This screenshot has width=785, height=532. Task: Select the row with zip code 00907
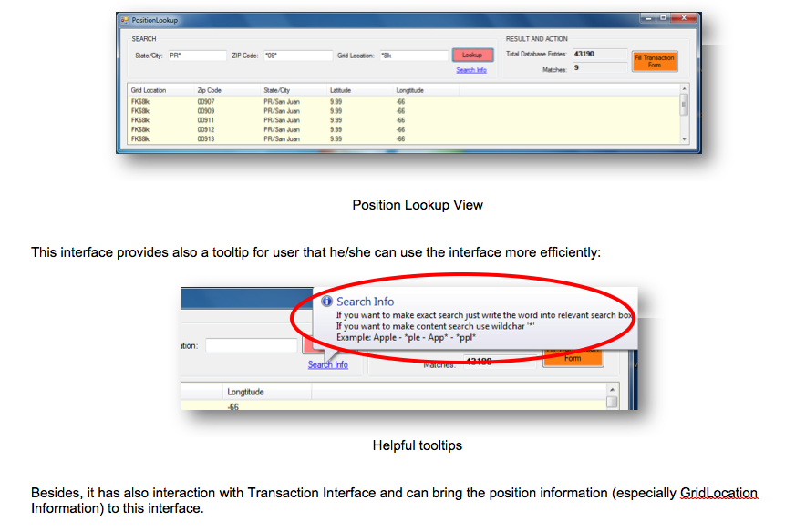click(274, 101)
